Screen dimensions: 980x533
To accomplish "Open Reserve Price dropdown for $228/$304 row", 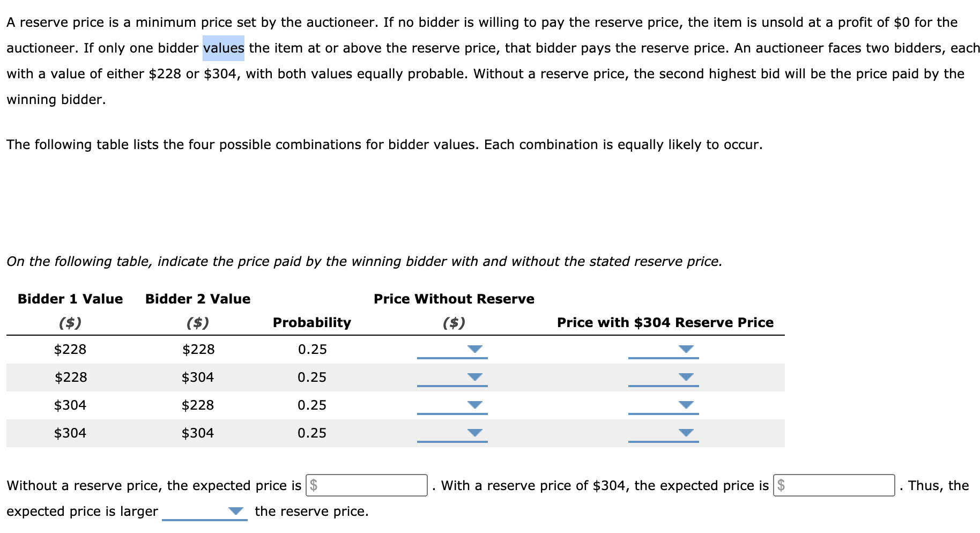I will [686, 377].
